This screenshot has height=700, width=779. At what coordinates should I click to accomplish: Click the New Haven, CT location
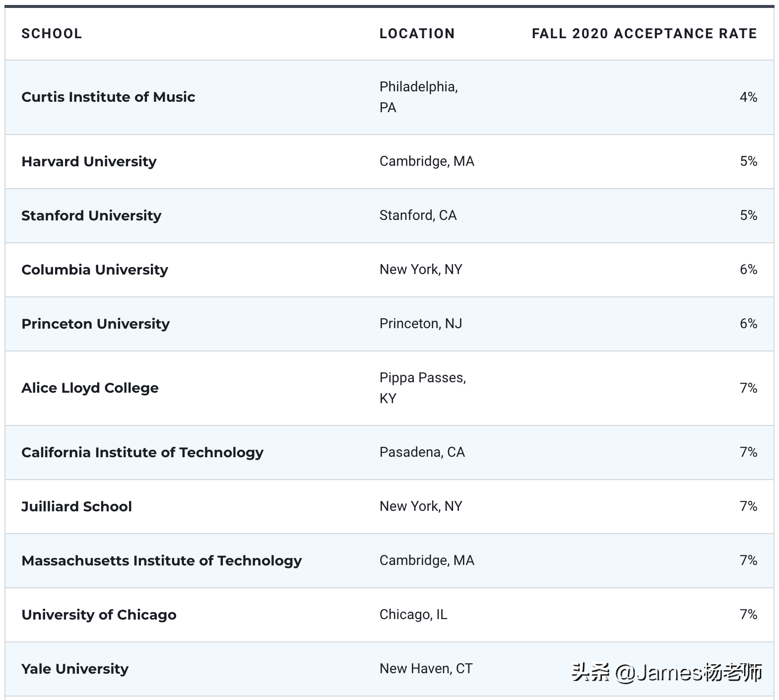[x=426, y=669]
